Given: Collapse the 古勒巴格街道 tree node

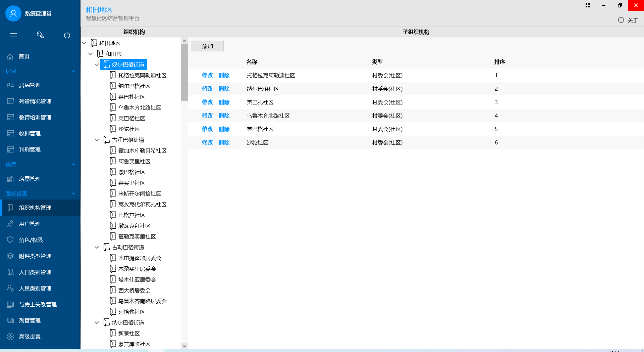Looking at the screenshot, I should click(x=97, y=247).
